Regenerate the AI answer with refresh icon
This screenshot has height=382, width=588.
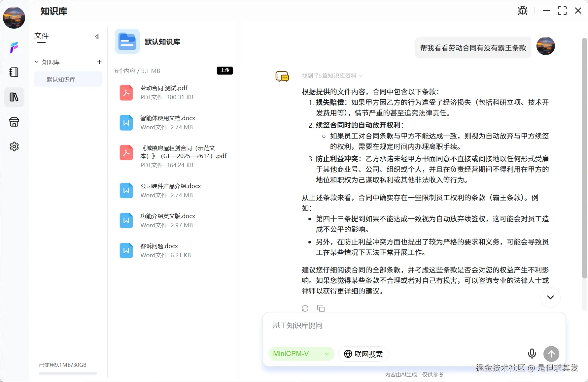(305, 308)
